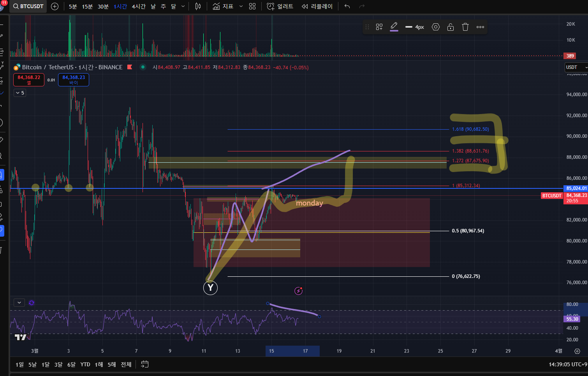
Task: Grab the drawing toolbar drag handle
Action: (367, 27)
